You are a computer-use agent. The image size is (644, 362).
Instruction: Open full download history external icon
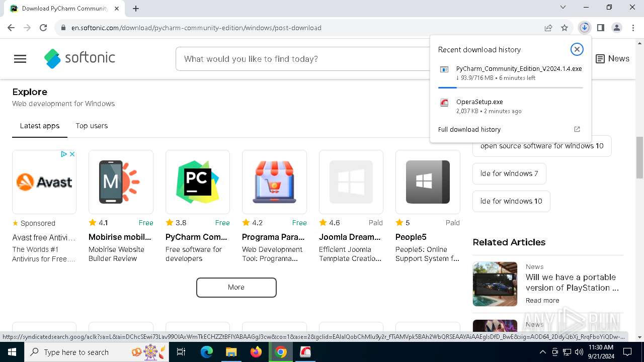(x=577, y=129)
